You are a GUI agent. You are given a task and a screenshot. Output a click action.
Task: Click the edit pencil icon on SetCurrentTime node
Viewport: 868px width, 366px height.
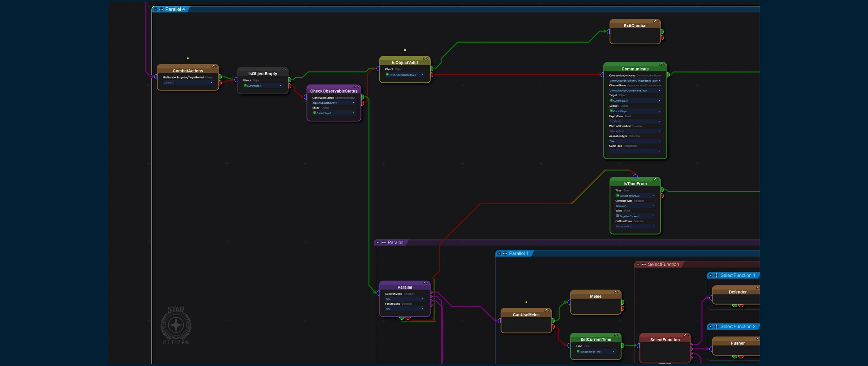615,335
